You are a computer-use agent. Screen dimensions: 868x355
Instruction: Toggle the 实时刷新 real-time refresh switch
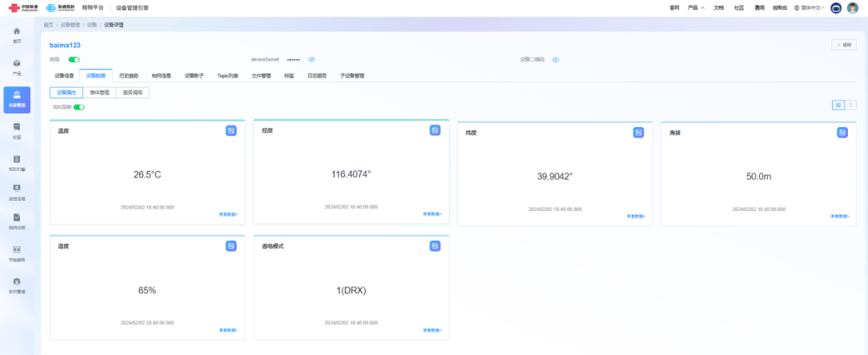pos(79,106)
